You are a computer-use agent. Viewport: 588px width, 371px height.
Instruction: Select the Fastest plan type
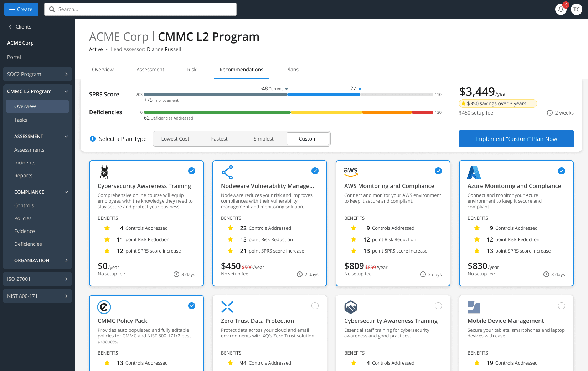[219, 139]
